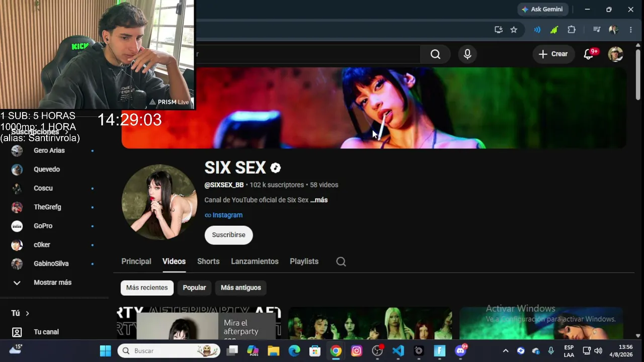Search within channel using magnifier icon
The image size is (644, 362).
point(341,261)
